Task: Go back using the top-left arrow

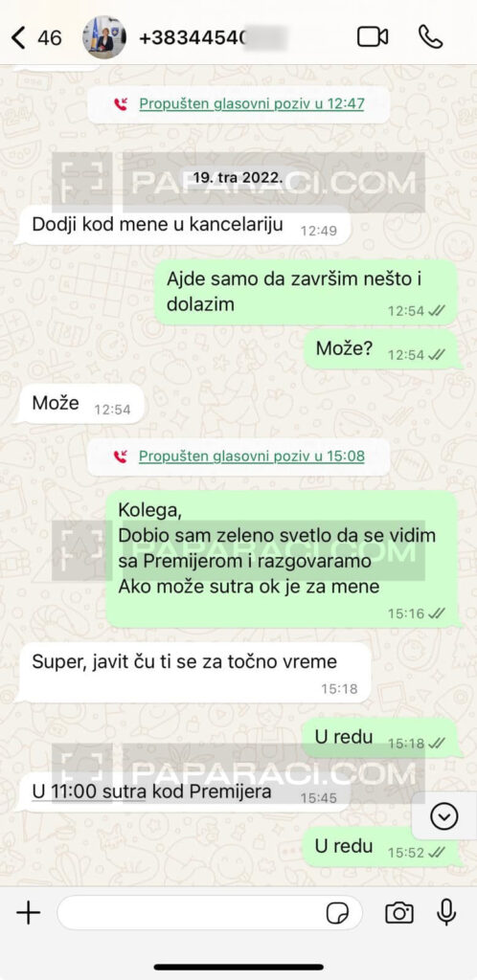Action: 18,37
